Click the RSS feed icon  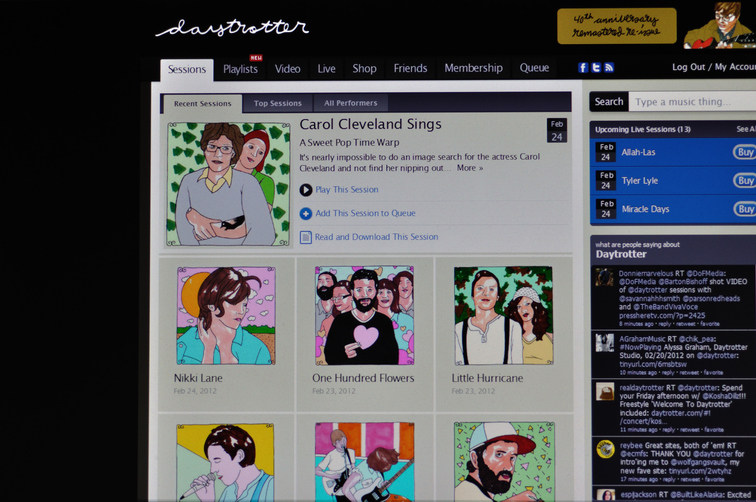pyautogui.click(x=609, y=68)
